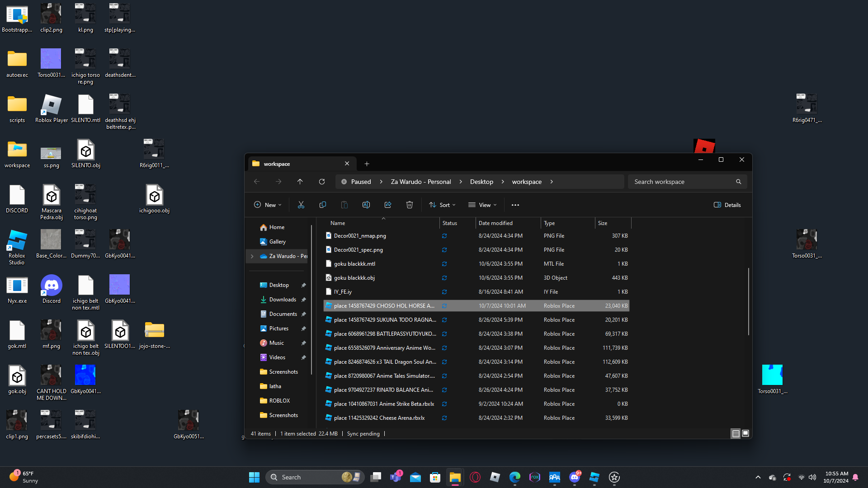The image size is (868, 488).
Task: Refresh the workspace folder view
Action: [x=322, y=182]
